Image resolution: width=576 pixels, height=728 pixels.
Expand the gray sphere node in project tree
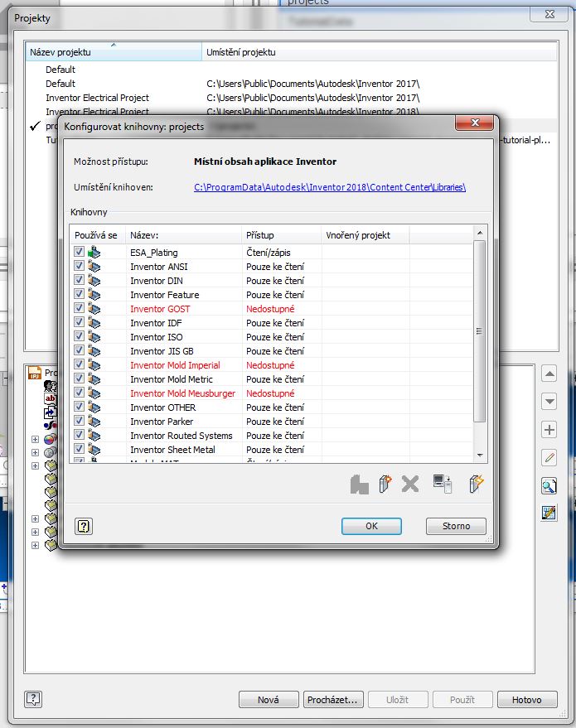pyautogui.click(x=35, y=452)
